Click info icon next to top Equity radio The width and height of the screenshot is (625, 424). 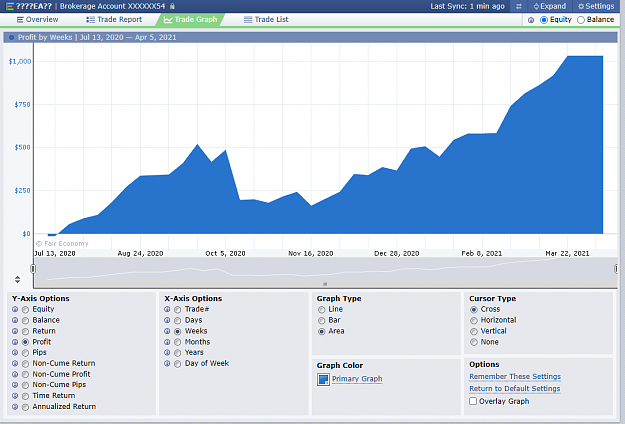531,20
